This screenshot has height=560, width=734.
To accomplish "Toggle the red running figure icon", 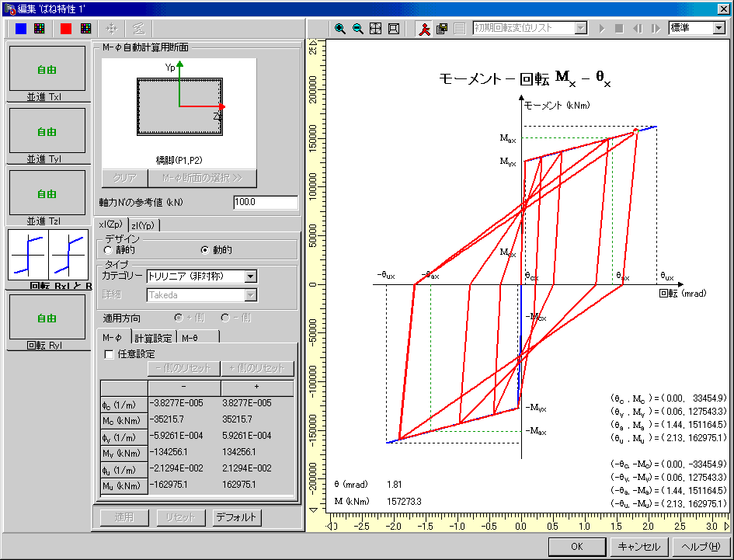I will 424,29.
